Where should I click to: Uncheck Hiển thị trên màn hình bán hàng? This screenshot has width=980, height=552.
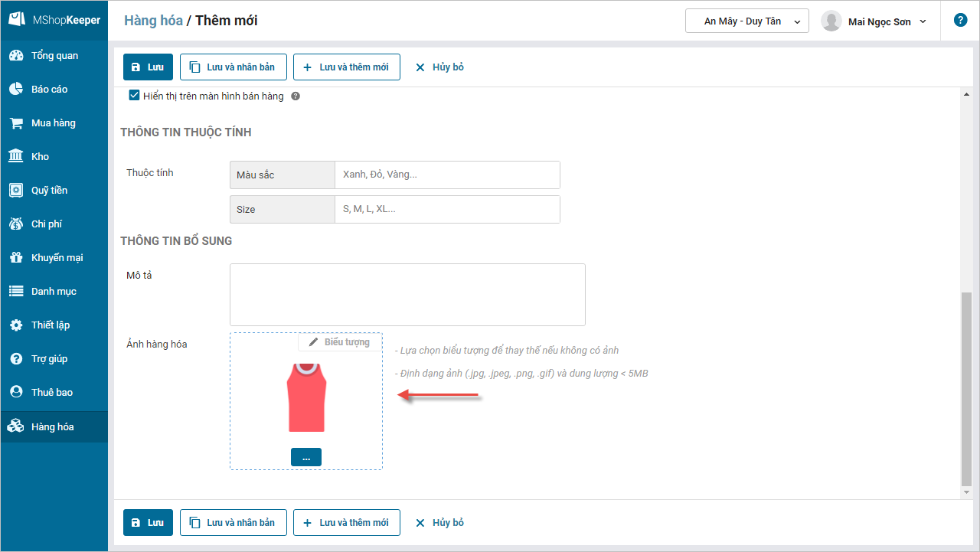135,96
